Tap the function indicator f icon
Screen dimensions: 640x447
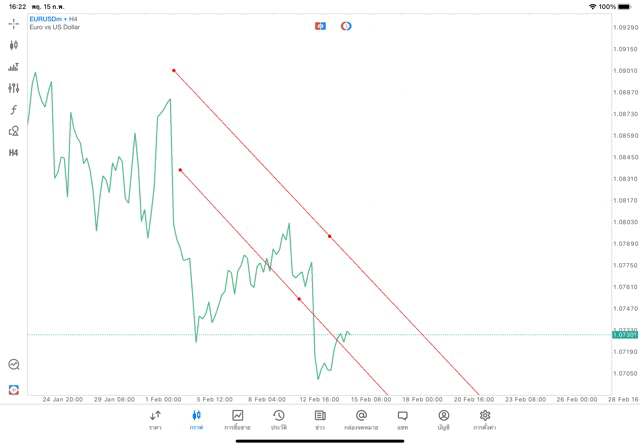tap(13, 110)
